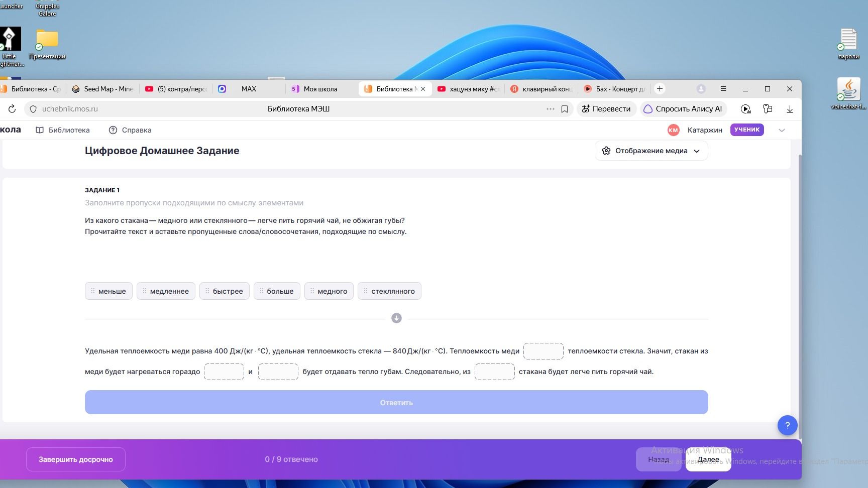Open the browser extensions icon
Viewport: 868px width, 488px height.
[768, 109]
